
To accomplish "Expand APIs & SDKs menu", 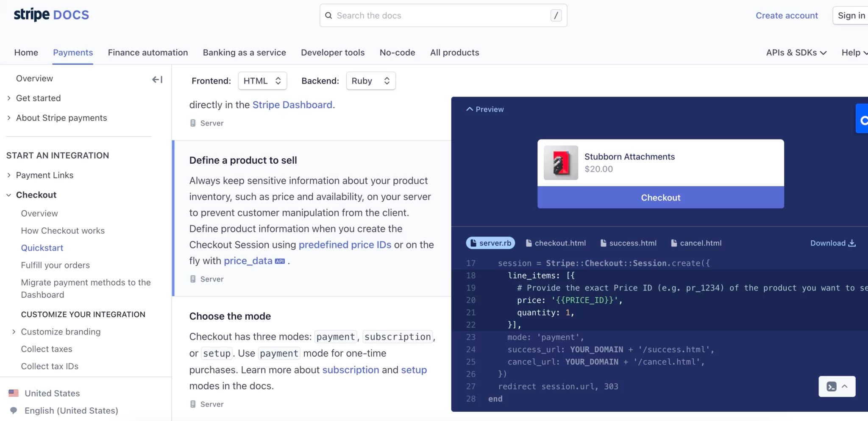I will pos(796,53).
